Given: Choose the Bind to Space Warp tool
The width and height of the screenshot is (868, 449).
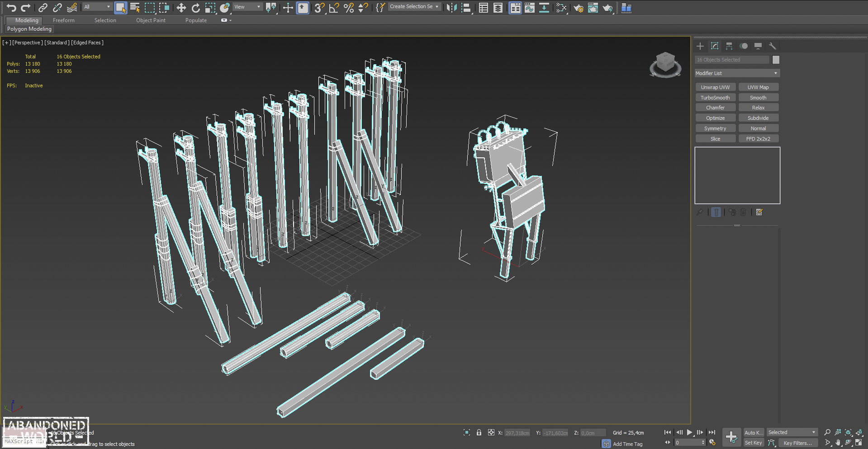Looking at the screenshot, I should point(72,7).
